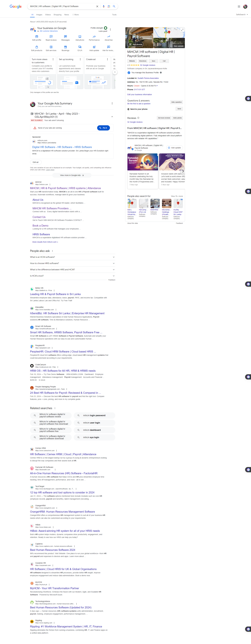Click See outside street view thumbnail

point(169,43)
